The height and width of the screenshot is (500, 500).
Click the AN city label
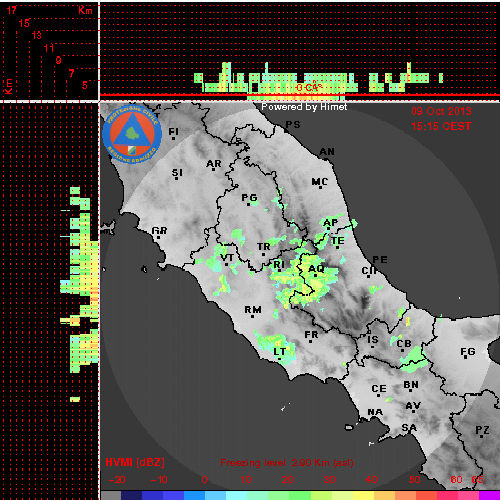(327, 152)
